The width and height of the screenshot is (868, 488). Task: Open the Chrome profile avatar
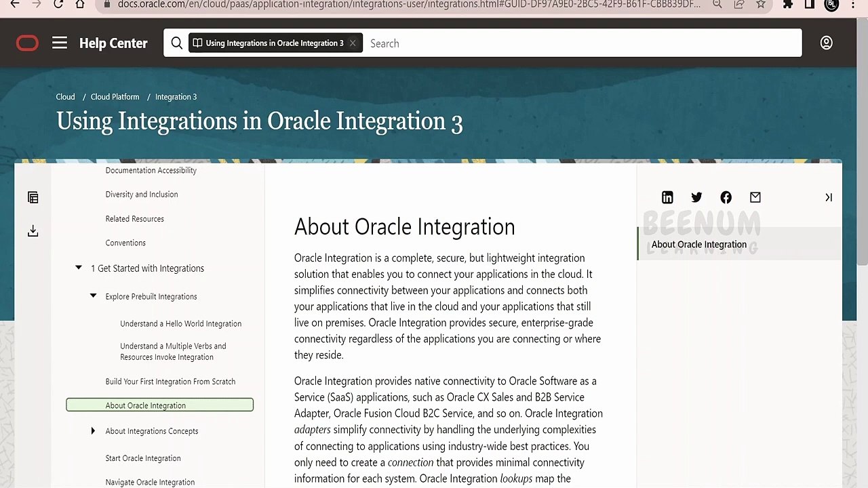831,4
